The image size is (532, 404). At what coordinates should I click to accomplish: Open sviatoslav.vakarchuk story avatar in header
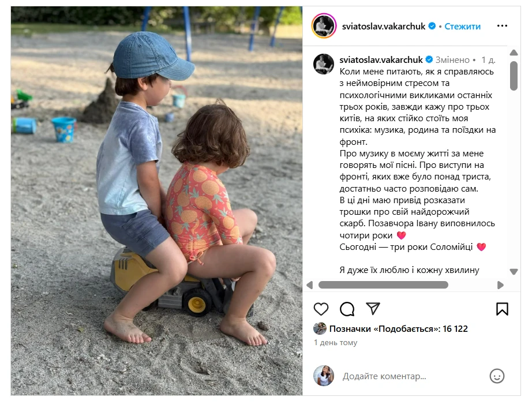(324, 26)
